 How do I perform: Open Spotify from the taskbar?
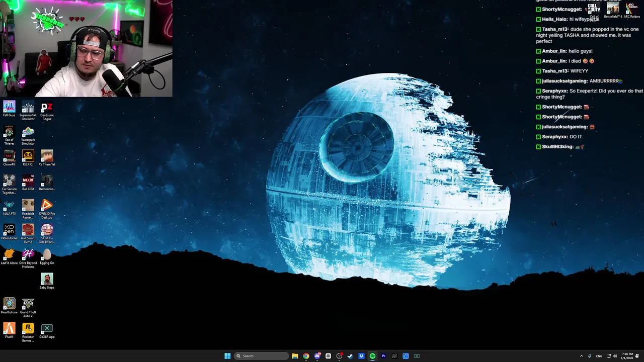[372, 356]
